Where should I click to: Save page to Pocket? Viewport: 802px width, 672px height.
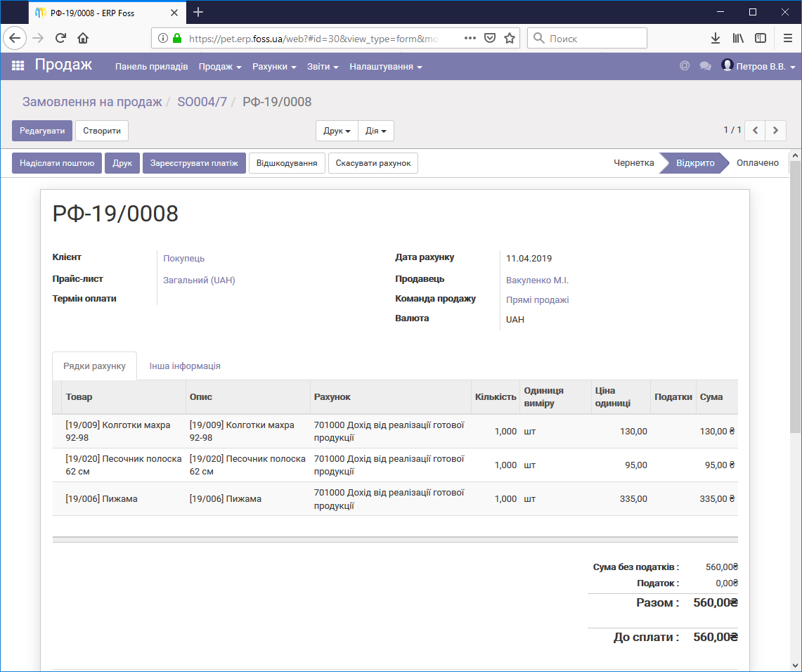[490, 38]
